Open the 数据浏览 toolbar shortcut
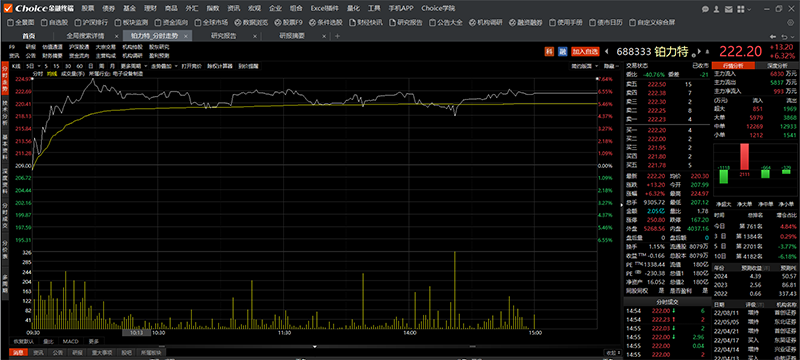Viewport: 800px width, 360px height. [x=251, y=22]
